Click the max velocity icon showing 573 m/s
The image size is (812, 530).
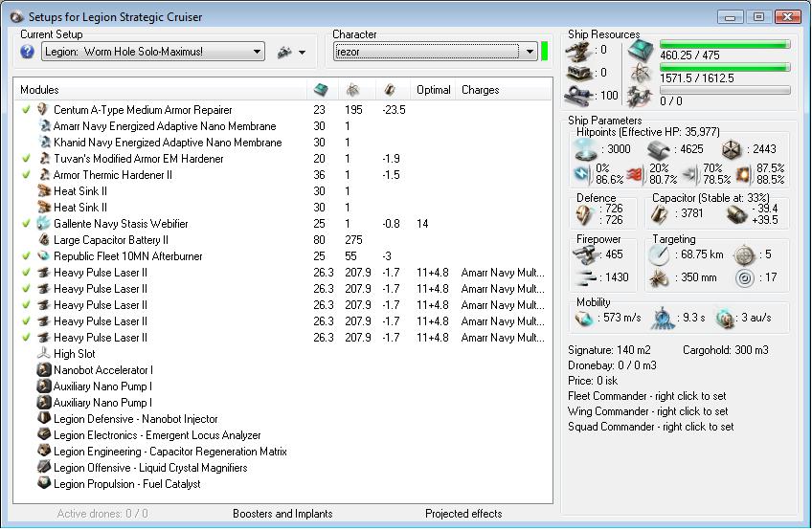click(585, 318)
